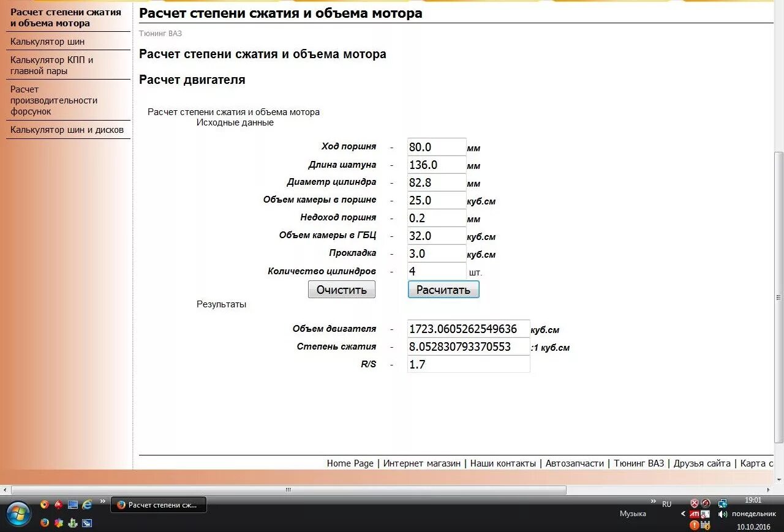Click the RU language indicator
The image size is (784, 532).
pyautogui.click(x=666, y=504)
